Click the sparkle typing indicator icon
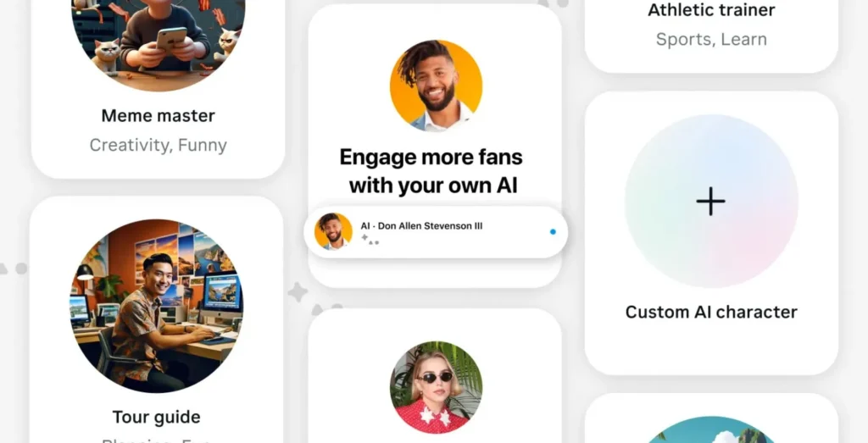 370,240
